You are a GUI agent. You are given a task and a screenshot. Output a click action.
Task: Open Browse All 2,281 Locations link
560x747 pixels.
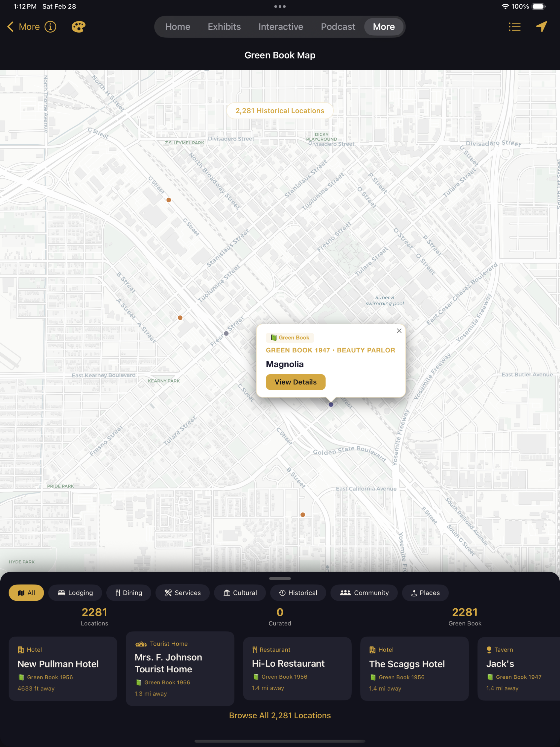click(x=280, y=716)
